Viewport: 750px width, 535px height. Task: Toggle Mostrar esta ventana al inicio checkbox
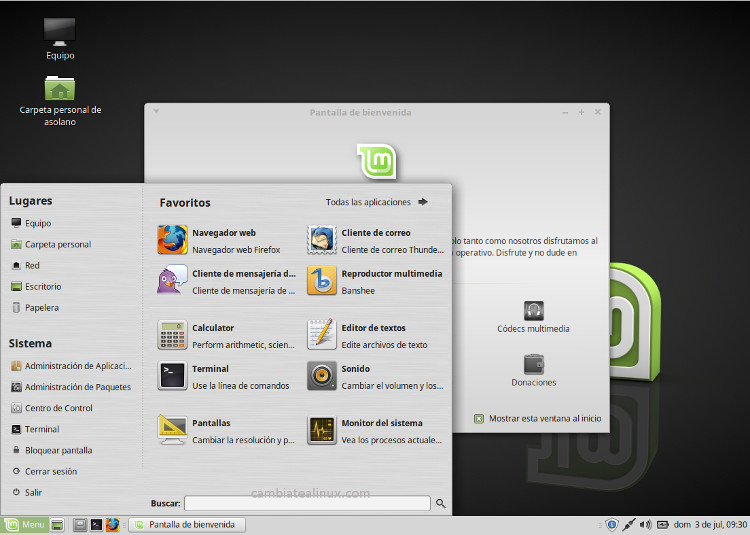tap(478, 419)
